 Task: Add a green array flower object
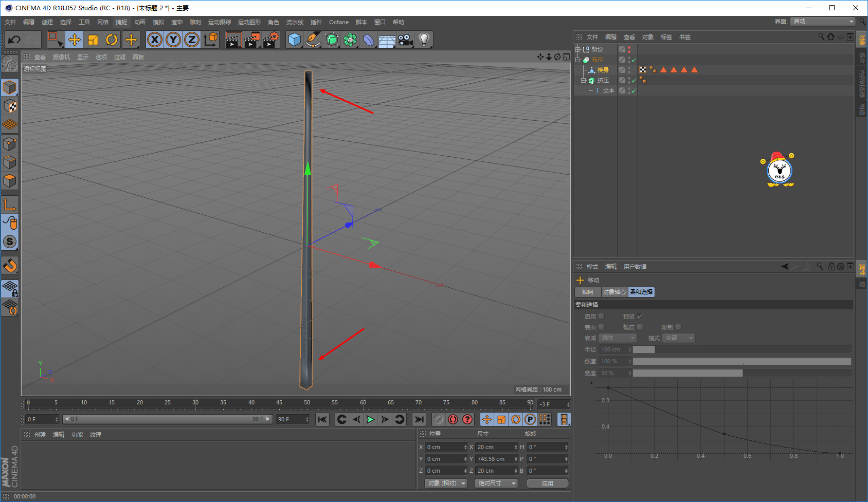click(x=350, y=40)
